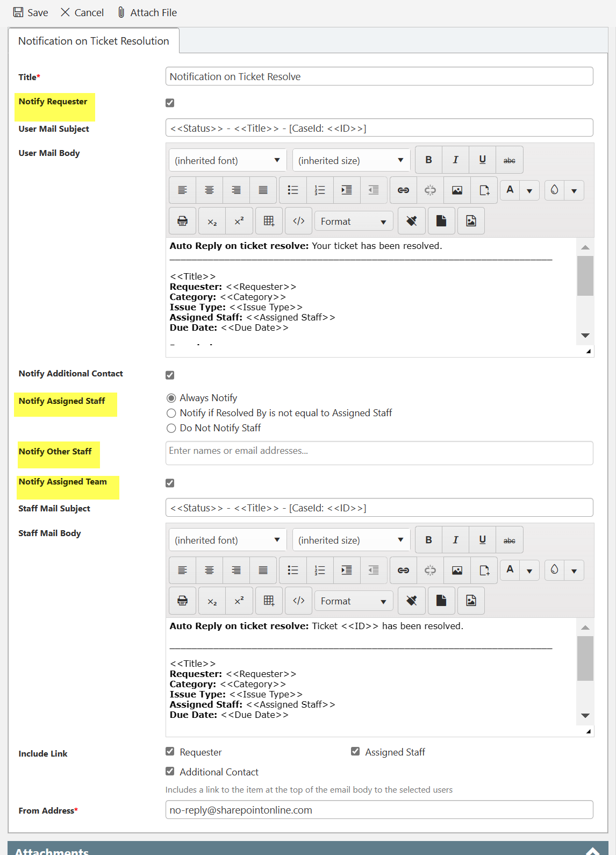
Task: Apply underline in Staff Mail Body editor
Action: tap(482, 540)
